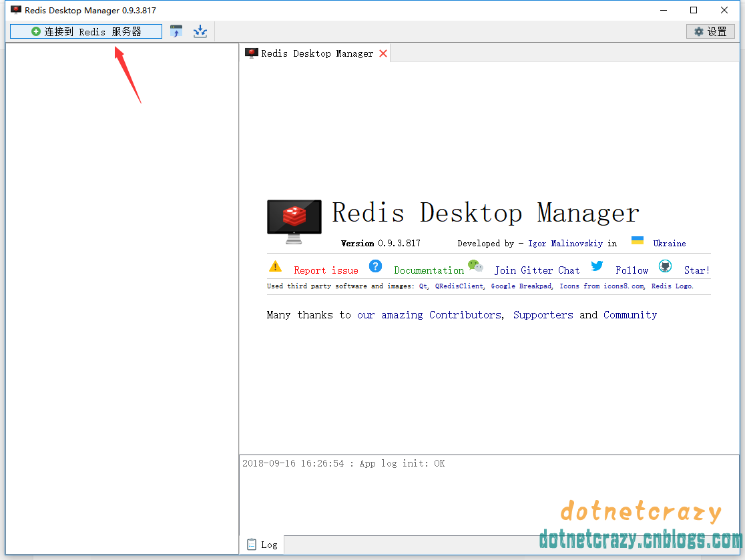The height and width of the screenshot is (560, 745).
Task: Click the App log init: OK entry
Action: click(x=344, y=464)
